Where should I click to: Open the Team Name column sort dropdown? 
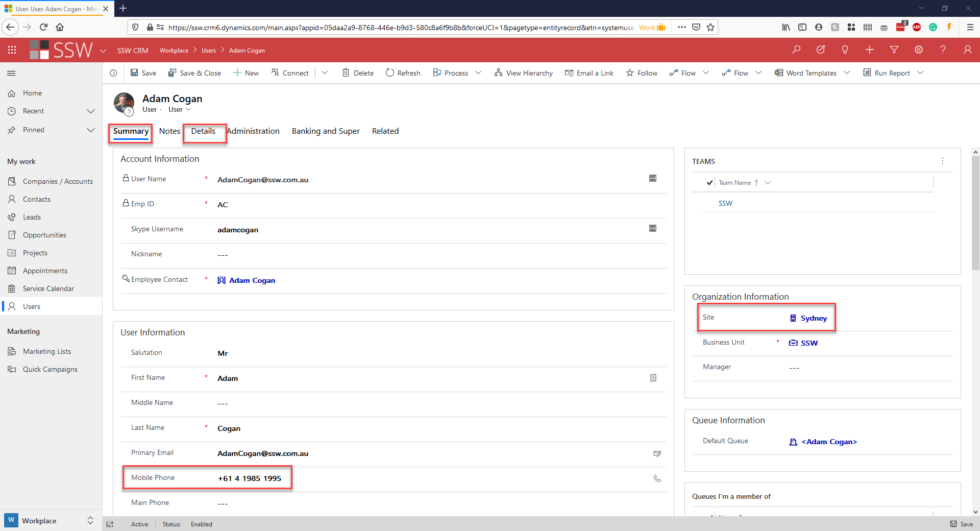pos(768,182)
